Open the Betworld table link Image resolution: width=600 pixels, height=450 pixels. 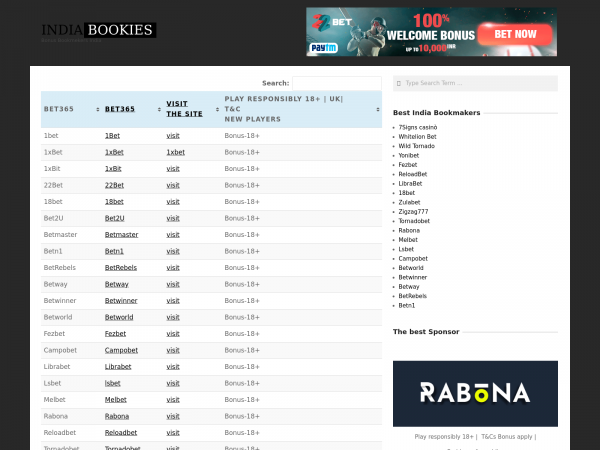click(119, 317)
